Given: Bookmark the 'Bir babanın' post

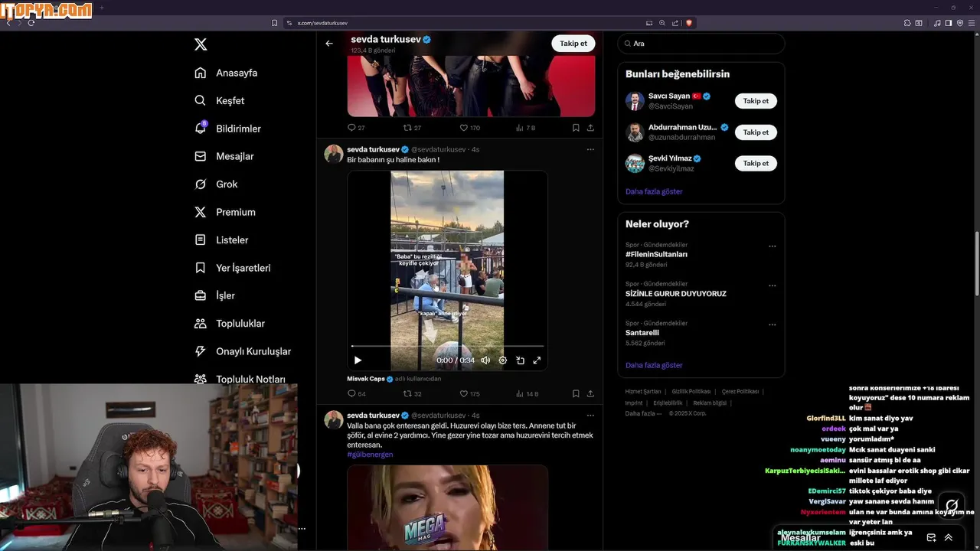Looking at the screenshot, I should tap(576, 394).
